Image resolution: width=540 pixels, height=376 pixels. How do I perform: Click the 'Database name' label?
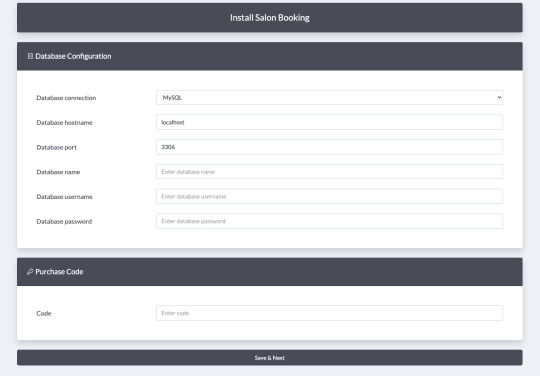tap(58, 172)
